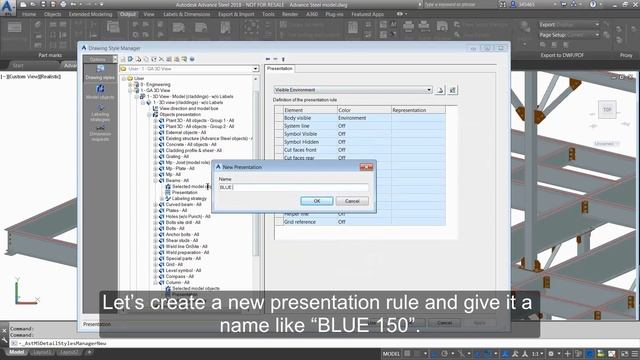Image resolution: width=640 pixels, height=360 pixels.
Task: Select View direction and model box item
Action: [189, 109]
